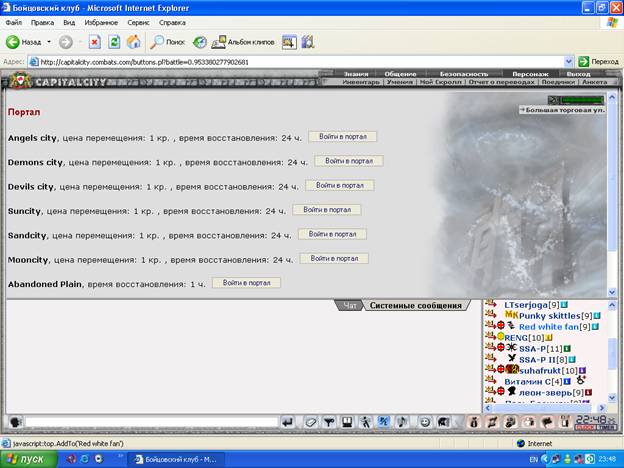Switch to the Чат tab
This screenshot has width=624, height=468.
click(x=349, y=306)
